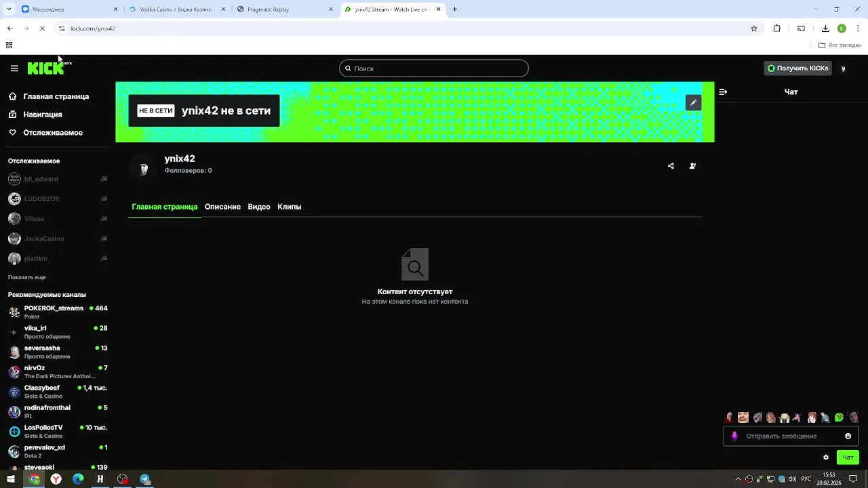Stop page loading with the X button
868x488 pixels.
pyautogui.click(x=42, y=28)
